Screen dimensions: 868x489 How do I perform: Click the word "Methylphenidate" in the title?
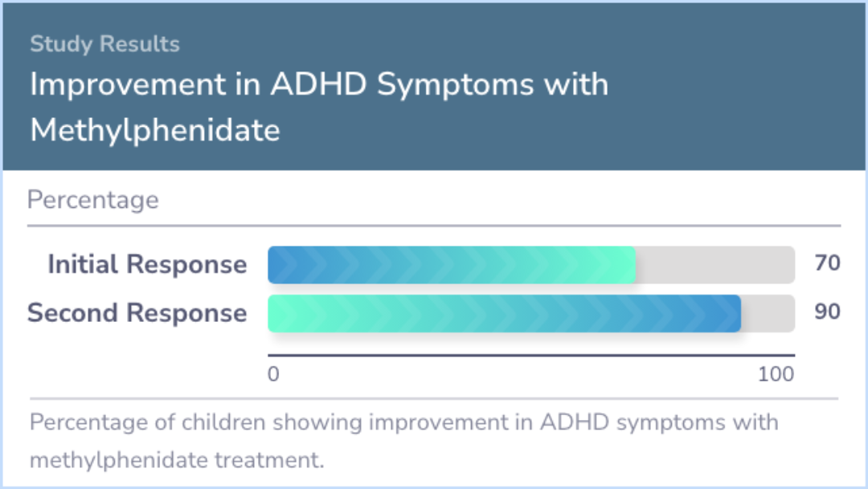[x=155, y=130]
